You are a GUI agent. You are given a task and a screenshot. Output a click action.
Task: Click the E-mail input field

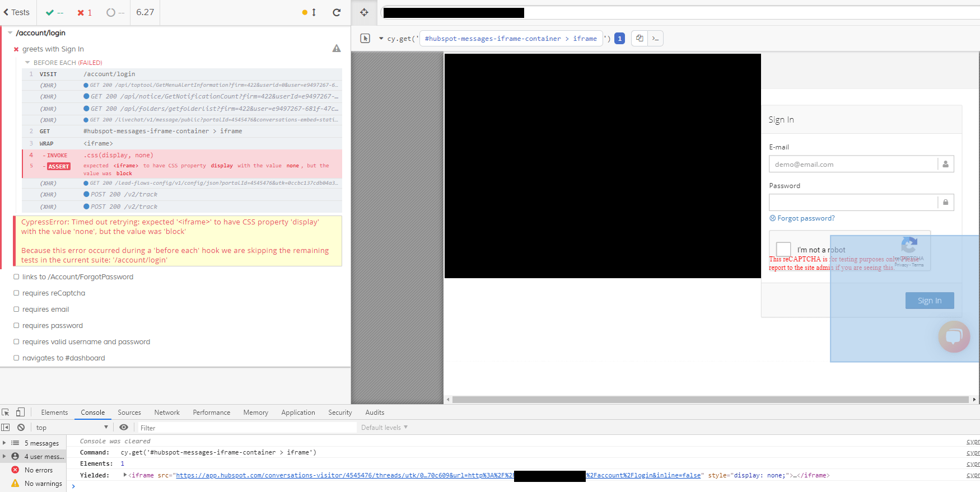point(853,164)
